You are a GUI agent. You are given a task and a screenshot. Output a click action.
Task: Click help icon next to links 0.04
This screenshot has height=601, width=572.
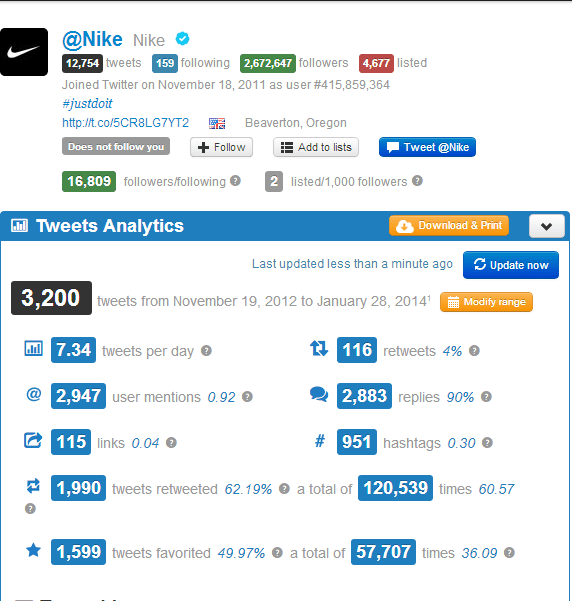(x=171, y=443)
